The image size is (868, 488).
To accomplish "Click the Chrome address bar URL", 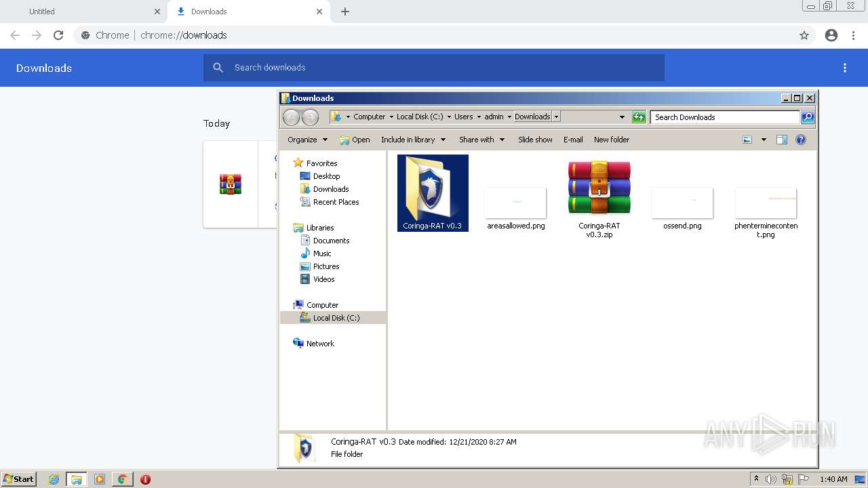I will click(184, 35).
